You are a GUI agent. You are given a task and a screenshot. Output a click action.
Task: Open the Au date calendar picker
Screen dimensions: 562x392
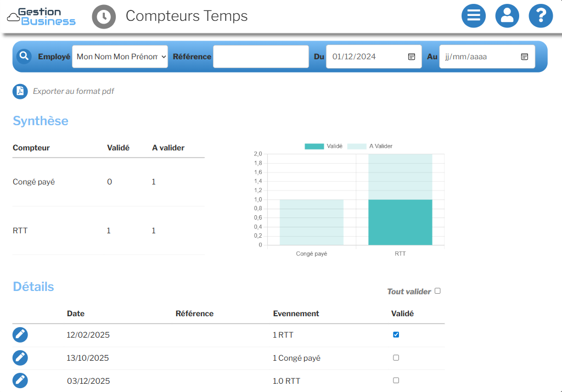pos(524,57)
